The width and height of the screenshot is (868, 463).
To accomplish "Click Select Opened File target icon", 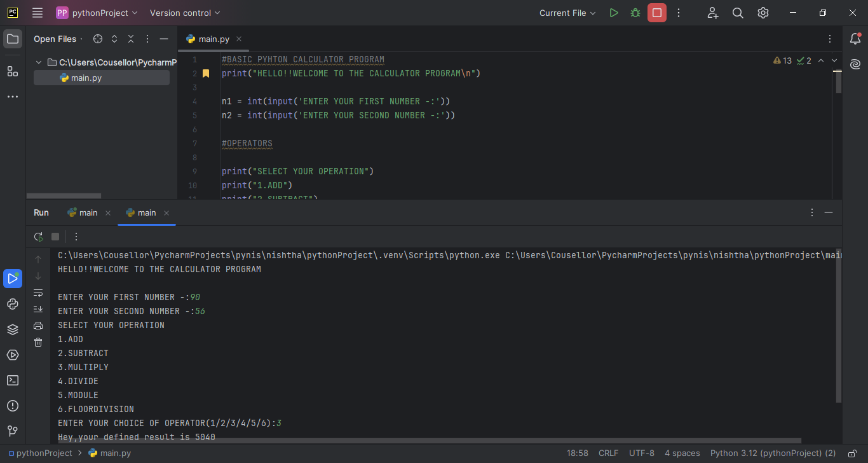I will pyautogui.click(x=98, y=39).
